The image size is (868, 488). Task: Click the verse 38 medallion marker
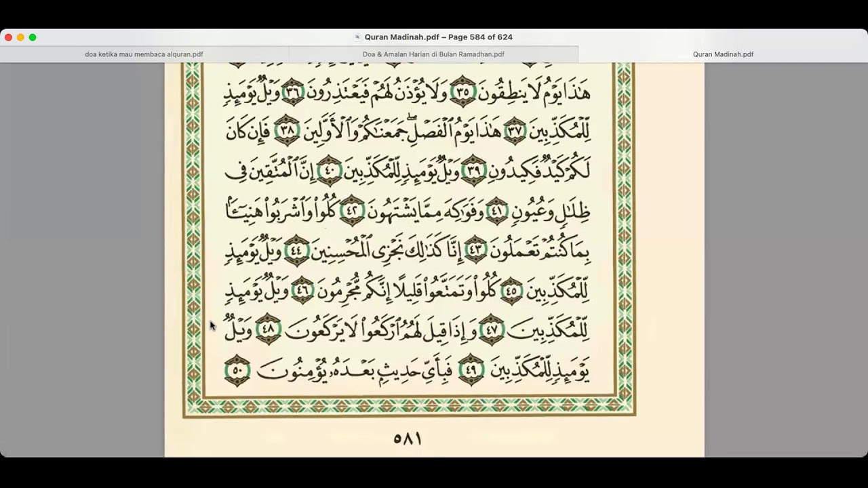(286, 130)
